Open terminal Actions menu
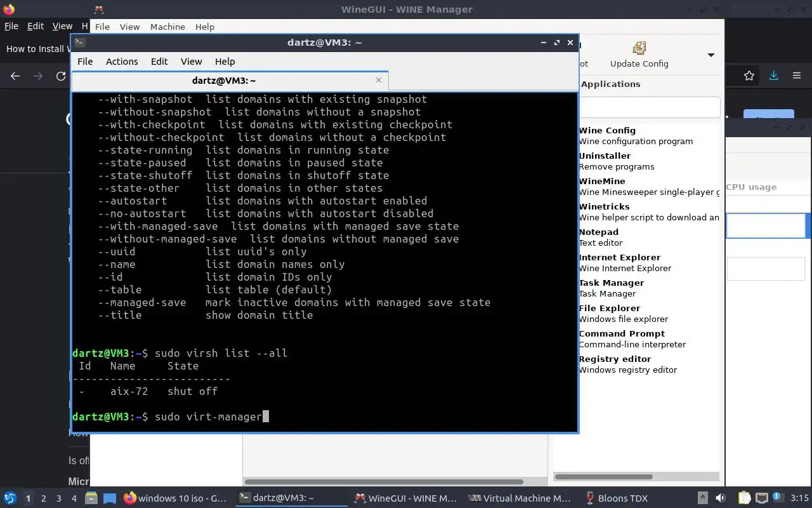Image resolution: width=812 pixels, height=508 pixels. tap(122, 61)
